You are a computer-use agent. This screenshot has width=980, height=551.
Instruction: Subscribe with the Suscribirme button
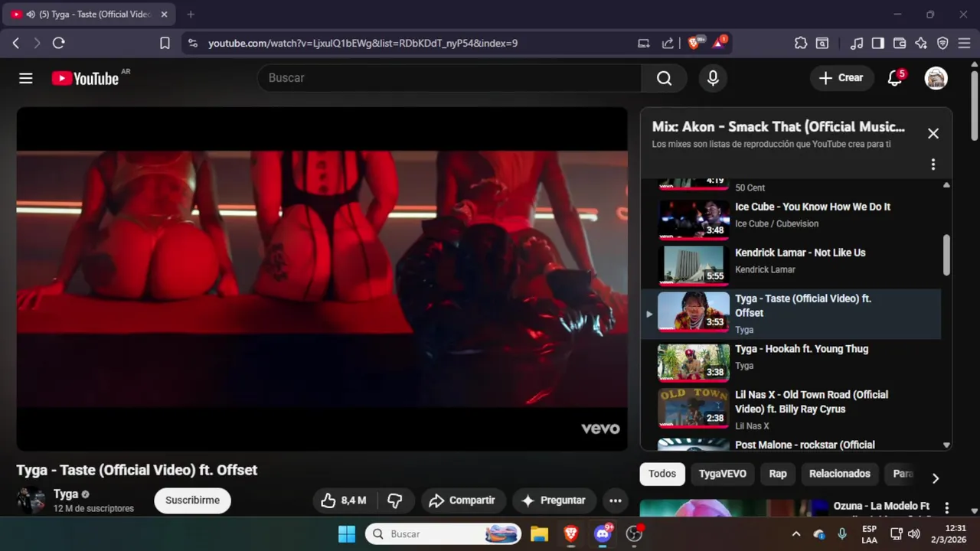pyautogui.click(x=192, y=500)
